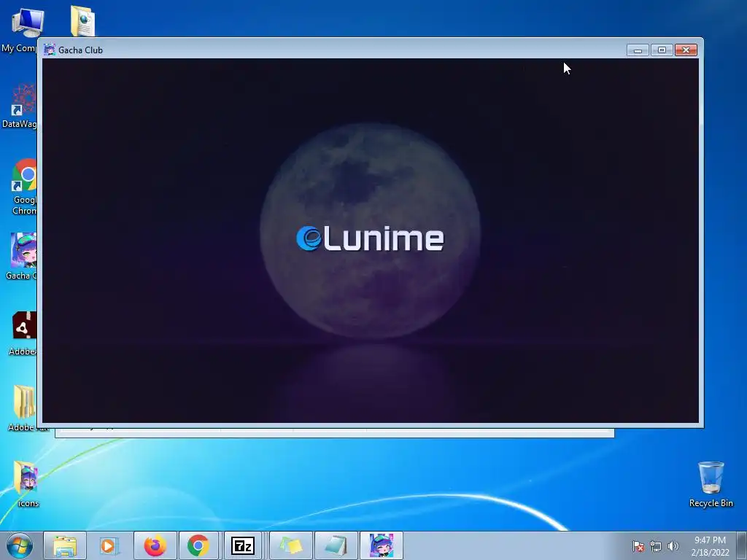Viewport: 747px width, 560px height.
Task: Select the DataWag desktop shortcut
Action: [20, 106]
